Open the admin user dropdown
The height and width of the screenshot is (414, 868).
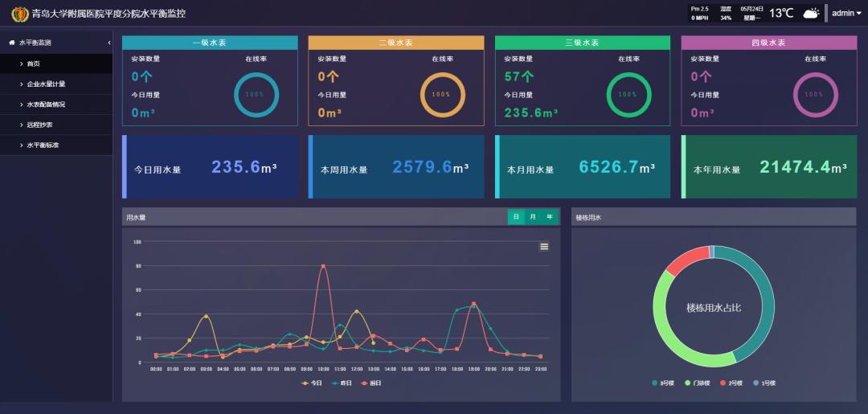846,14
